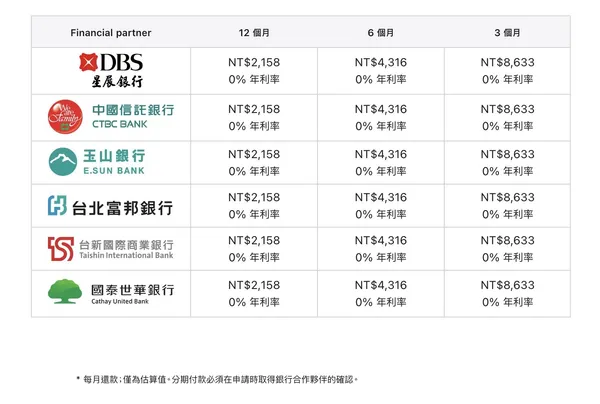Click the Taipei Fubon Bank logo

[x=110, y=206]
